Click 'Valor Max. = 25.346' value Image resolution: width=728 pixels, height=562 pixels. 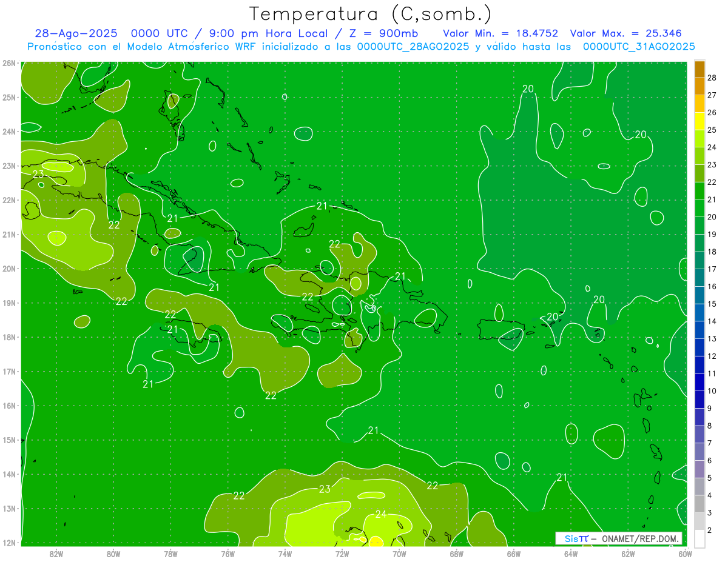pyautogui.click(x=625, y=33)
